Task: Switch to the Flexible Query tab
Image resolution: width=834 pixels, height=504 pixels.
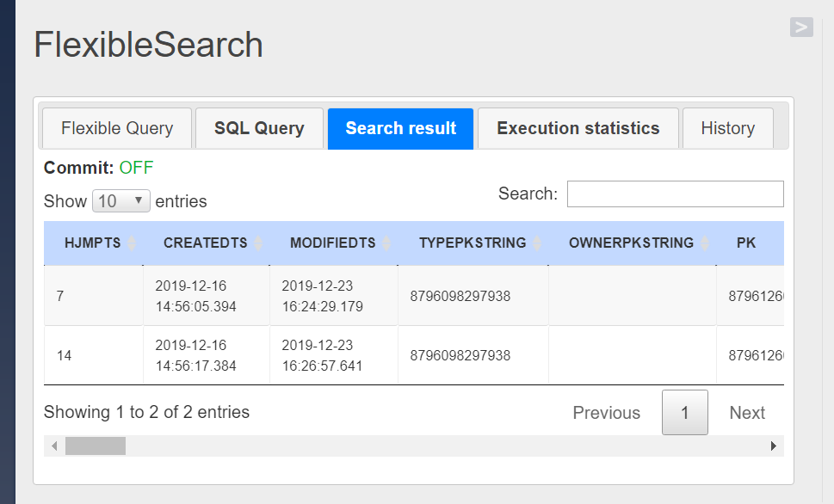Action: [x=117, y=129]
